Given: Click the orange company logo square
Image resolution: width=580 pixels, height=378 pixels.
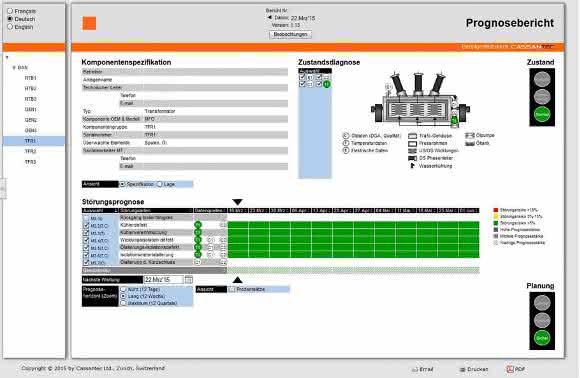Looking at the screenshot, I should 89,23.
